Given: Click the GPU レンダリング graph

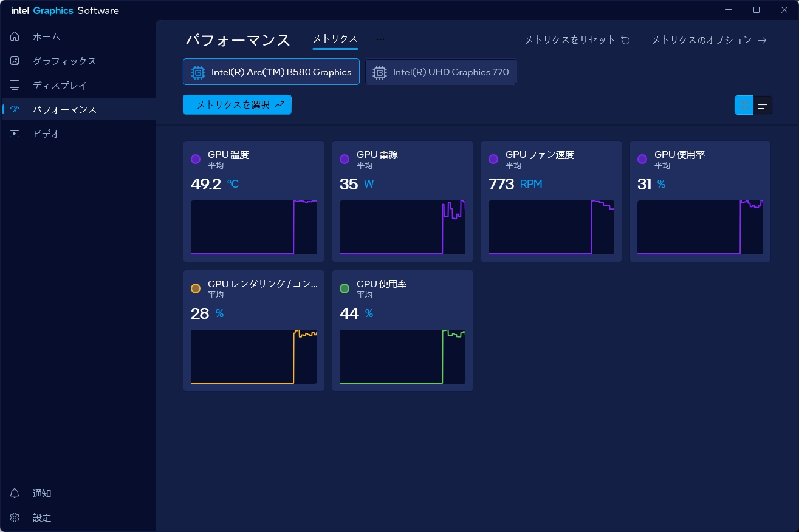Looking at the screenshot, I should 253,356.
